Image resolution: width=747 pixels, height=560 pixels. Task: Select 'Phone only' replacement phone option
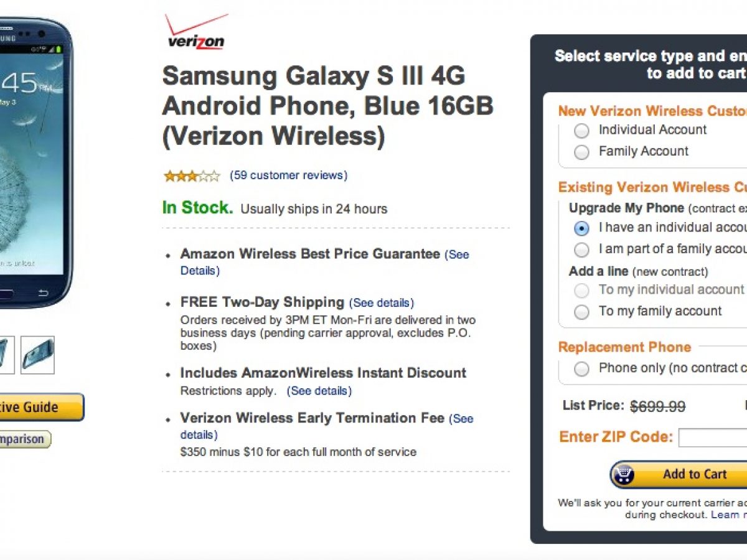tap(581, 369)
